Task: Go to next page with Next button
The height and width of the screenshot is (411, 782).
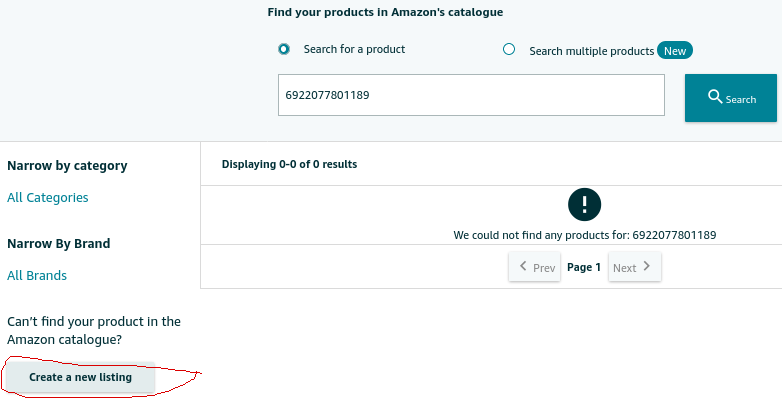Action: [635, 267]
